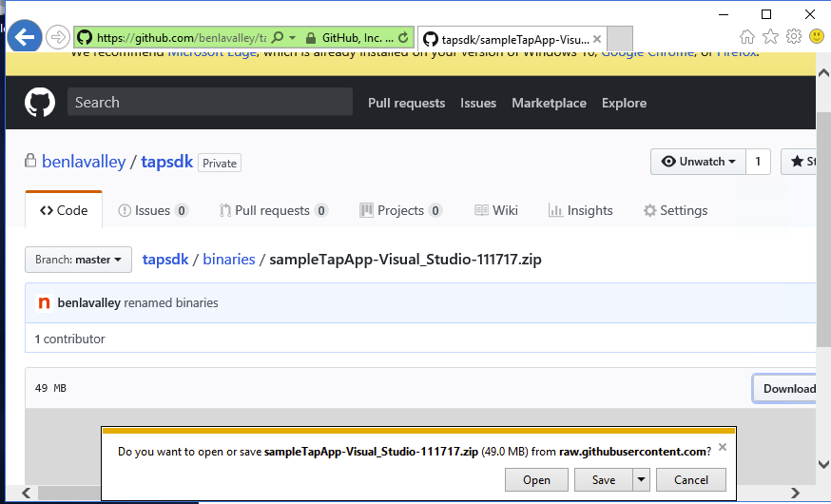Click Cancel in the download prompt
Viewport: 831px width, 504px height.
coord(690,479)
